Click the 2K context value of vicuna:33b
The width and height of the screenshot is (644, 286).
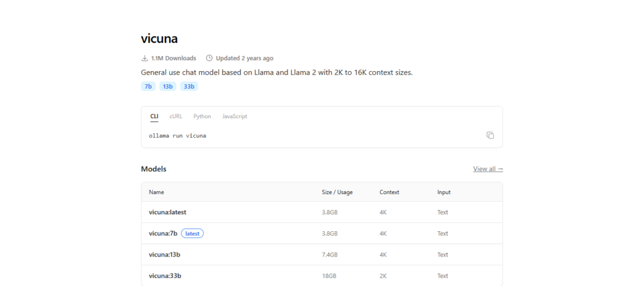pos(383,276)
